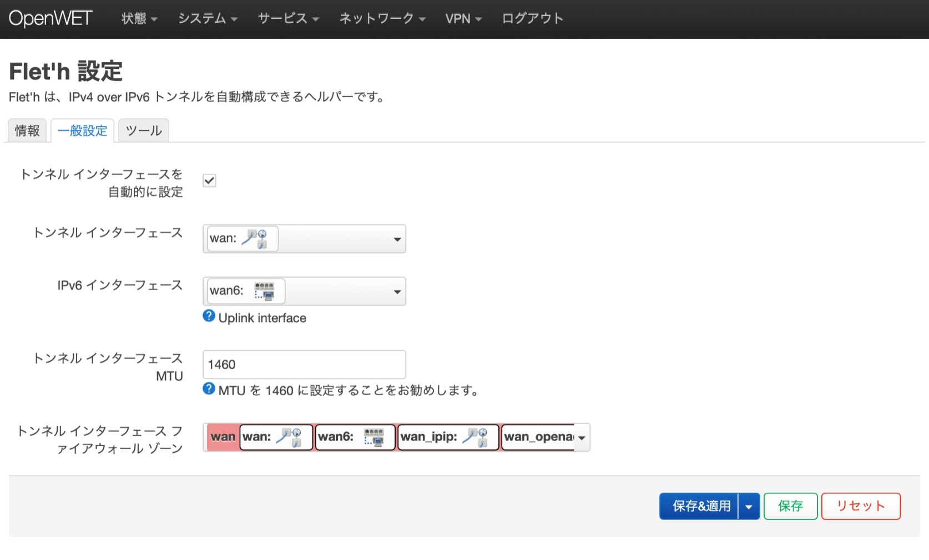Switch to the ツール tab
929x560 pixels.
pyautogui.click(x=143, y=130)
